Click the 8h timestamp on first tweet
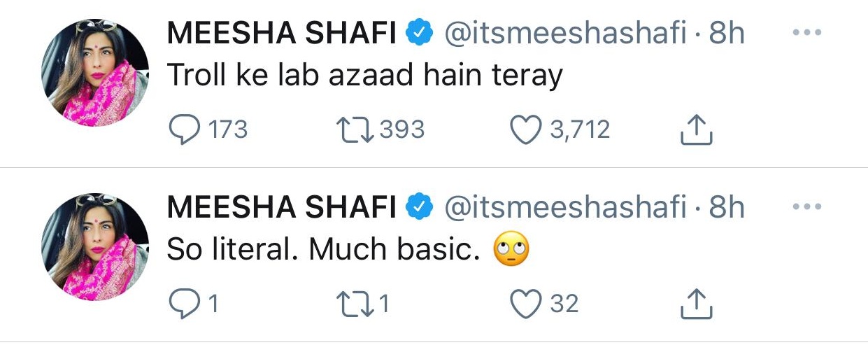 point(726,34)
